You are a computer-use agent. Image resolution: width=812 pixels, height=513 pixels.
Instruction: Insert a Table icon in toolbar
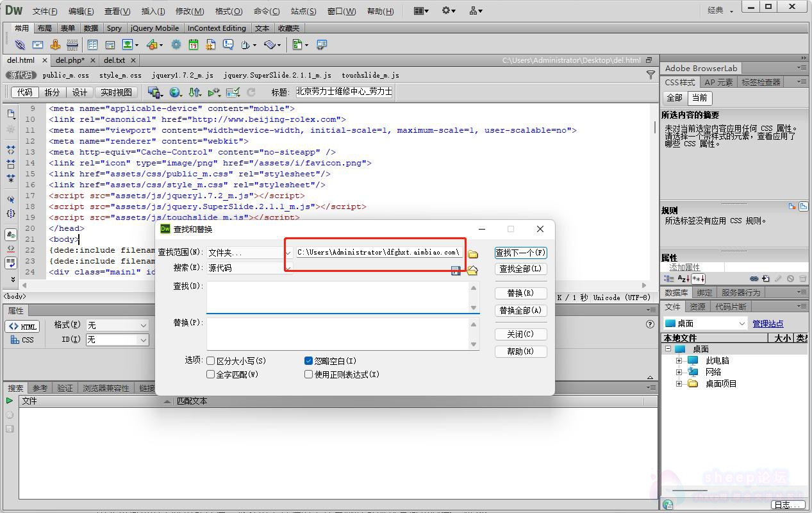(92, 45)
